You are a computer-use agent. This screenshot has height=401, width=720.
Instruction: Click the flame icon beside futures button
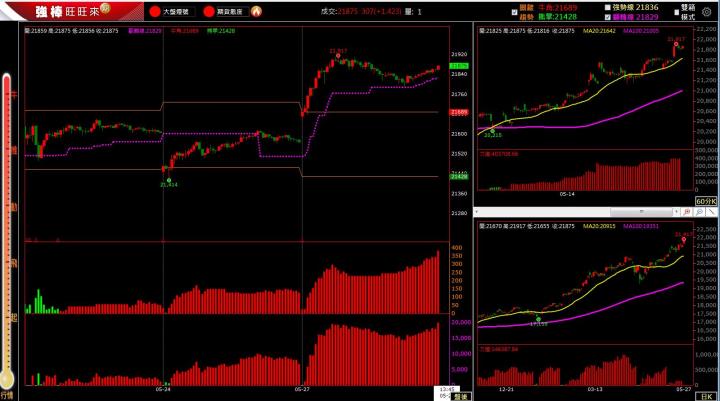pos(257,12)
